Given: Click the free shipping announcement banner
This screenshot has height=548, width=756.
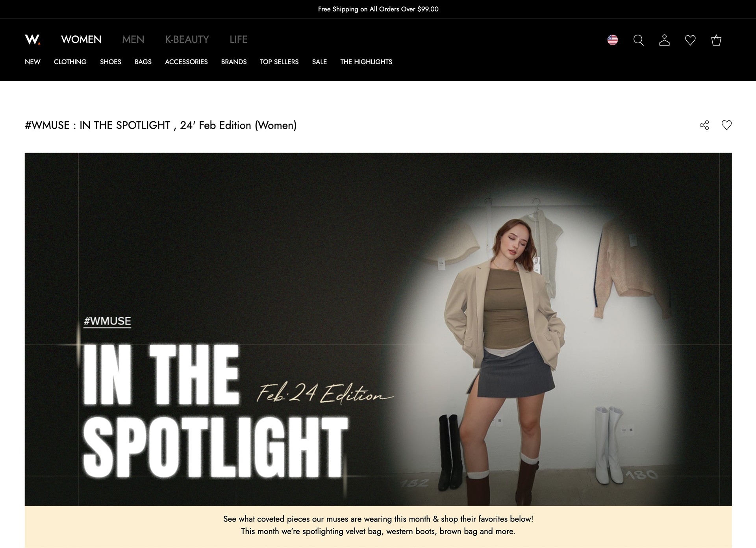Looking at the screenshot, I should click(x=378, y=9).
